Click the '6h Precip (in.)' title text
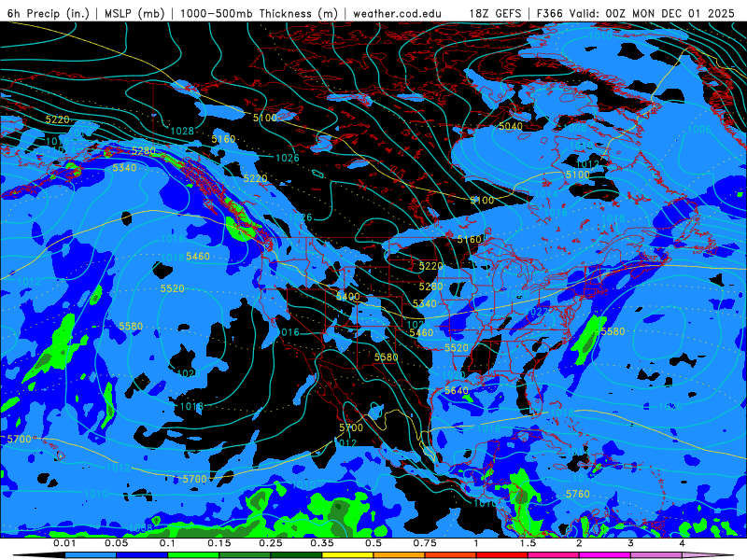The width and height of the screenshot is (747, 560). pos(49,13)
